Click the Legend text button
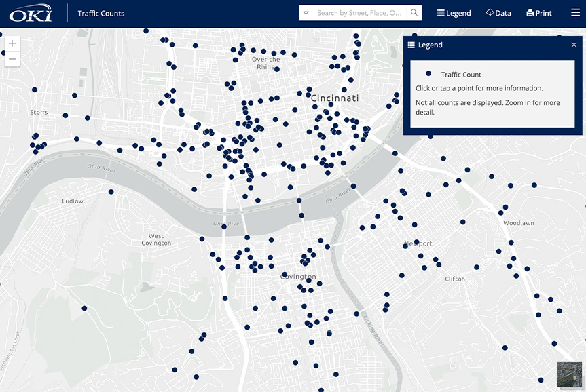 point(458,12)
